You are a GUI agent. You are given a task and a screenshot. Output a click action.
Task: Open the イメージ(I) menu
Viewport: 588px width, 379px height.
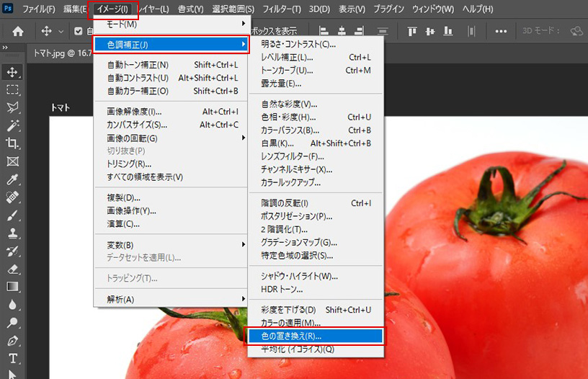pyautogui.click(x=113, y=9)
